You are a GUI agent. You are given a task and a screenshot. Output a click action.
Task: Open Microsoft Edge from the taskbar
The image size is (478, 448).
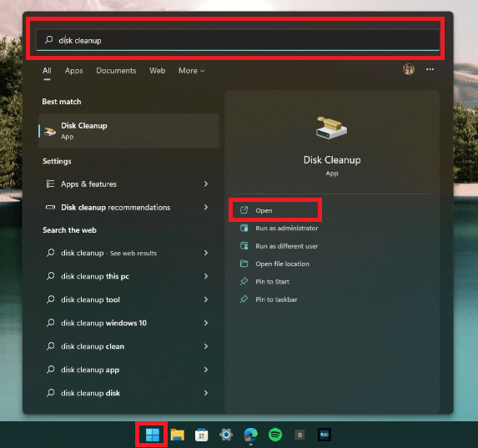pos(250,435)
